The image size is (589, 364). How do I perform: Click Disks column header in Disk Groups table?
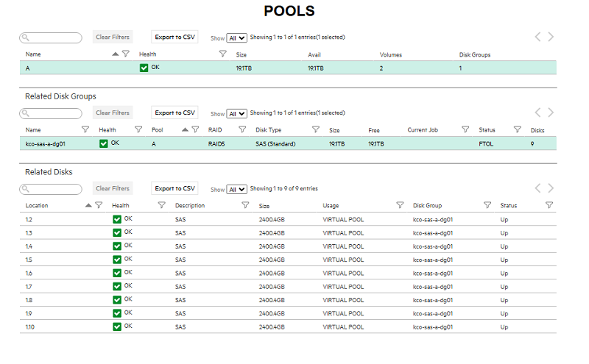pyautogui.click(x=537, y=130)
